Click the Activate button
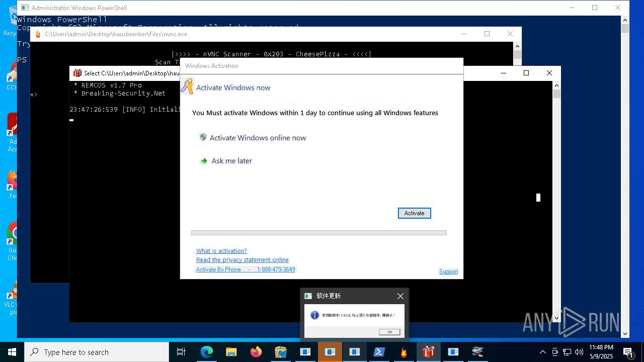 tap(414, 213)
